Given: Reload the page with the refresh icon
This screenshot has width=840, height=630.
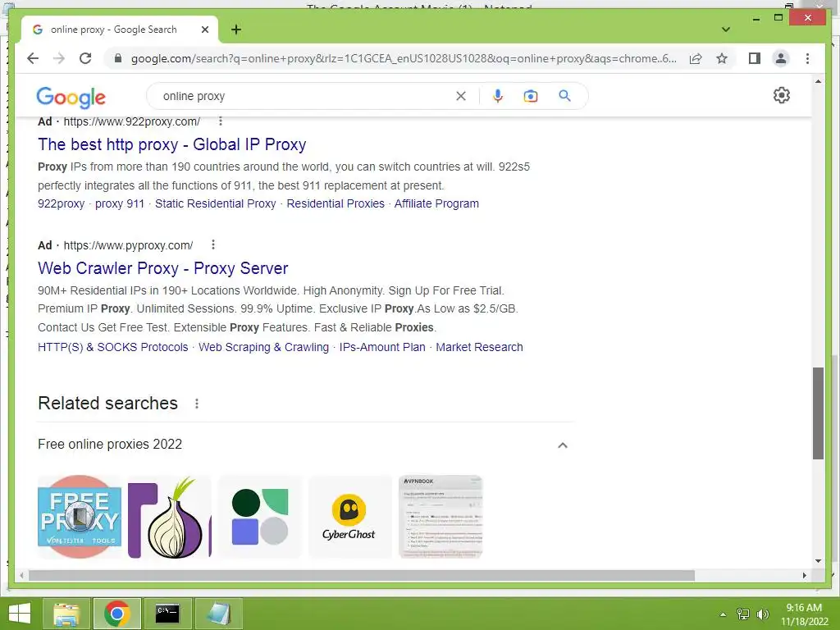Looking at the screenshot, I should click(85, 58).
